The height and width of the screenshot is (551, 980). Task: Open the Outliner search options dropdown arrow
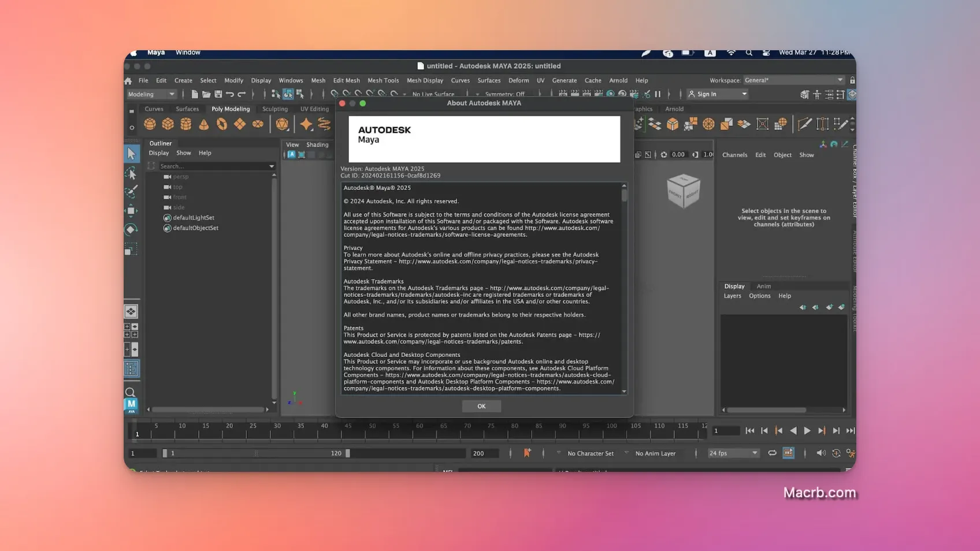[271, 166]
